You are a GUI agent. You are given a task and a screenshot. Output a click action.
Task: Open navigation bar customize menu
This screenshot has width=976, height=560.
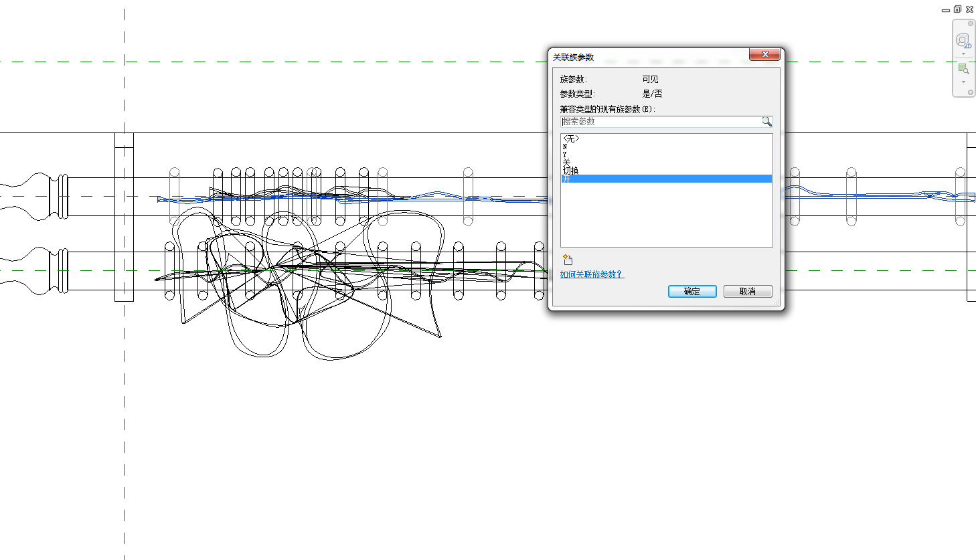[x=971, y=92]
